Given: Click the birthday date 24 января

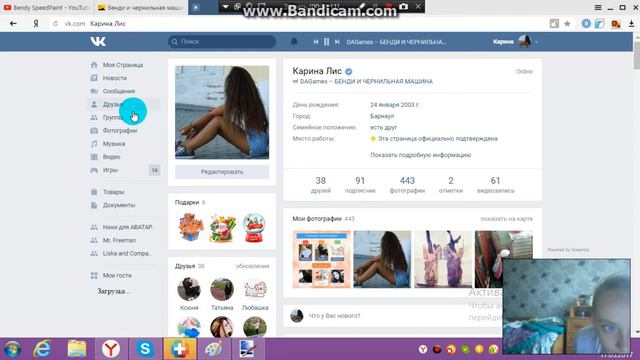Looking at the screenshot, I should [x=395, y=105].
